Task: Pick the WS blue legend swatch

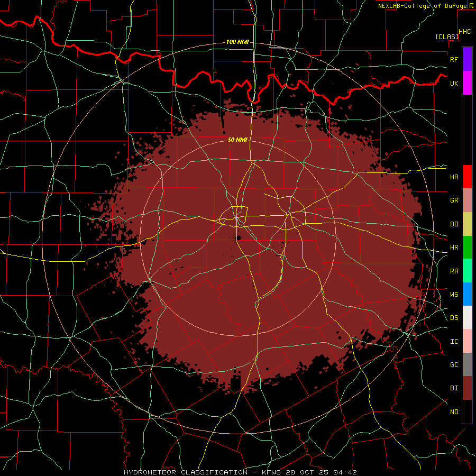Action: pos(467,294)
